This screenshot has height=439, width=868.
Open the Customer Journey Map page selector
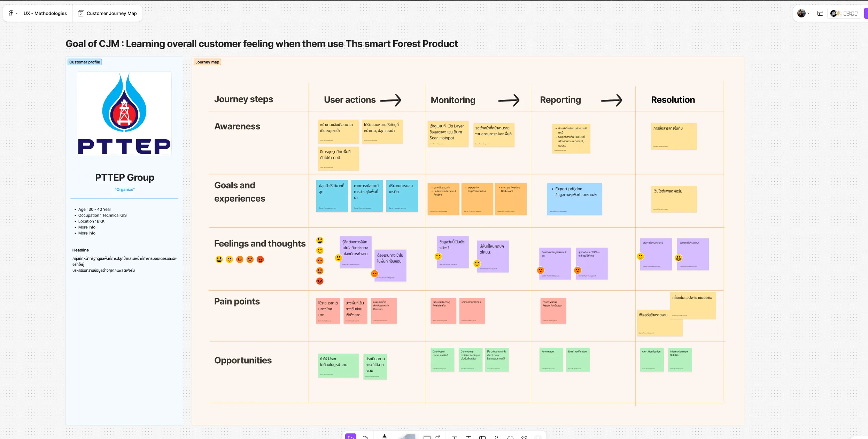click(107, 13)
